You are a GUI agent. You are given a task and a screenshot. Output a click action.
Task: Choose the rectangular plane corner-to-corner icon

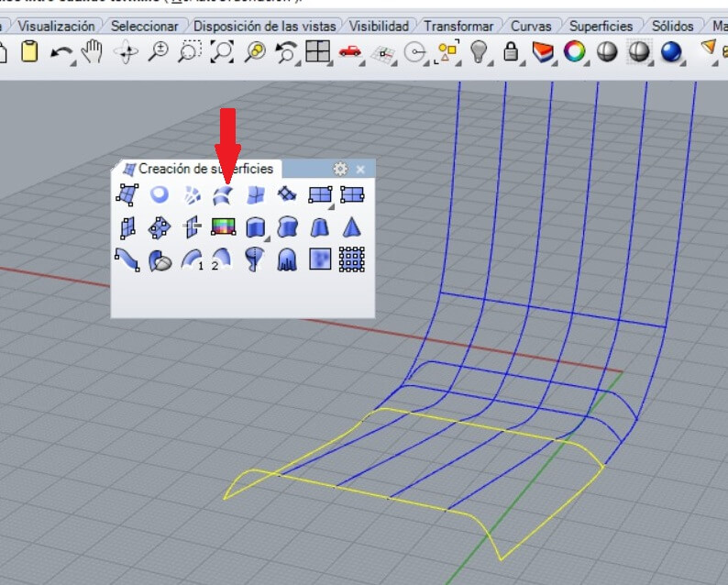coord(320,194)
